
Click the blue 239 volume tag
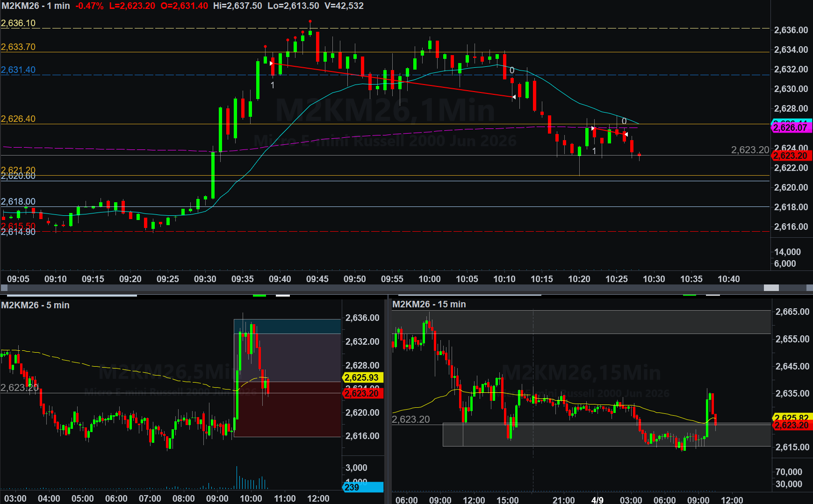[x=363, y=487]
